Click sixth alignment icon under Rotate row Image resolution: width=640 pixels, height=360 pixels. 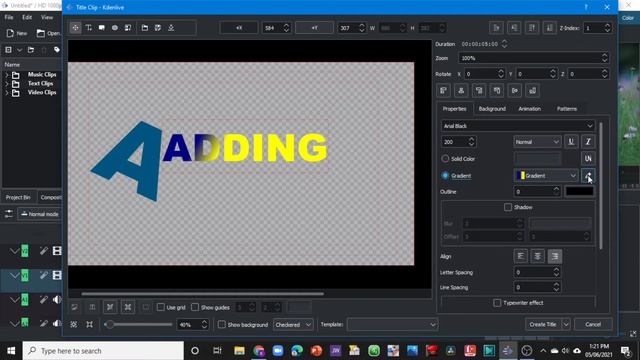[533, 91]
